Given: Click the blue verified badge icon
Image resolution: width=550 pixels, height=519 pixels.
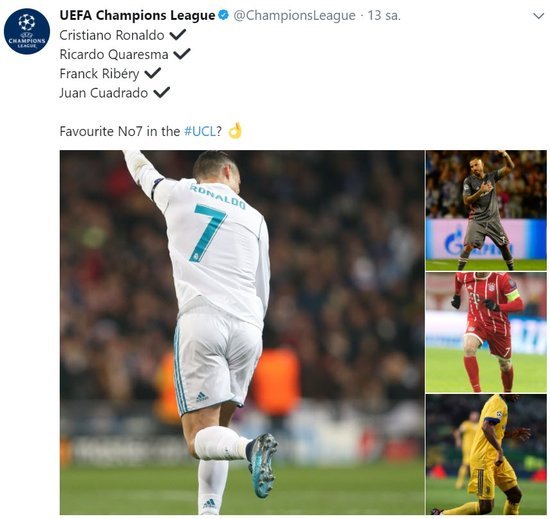Looking at the screenshot, I should coord(223,15).
